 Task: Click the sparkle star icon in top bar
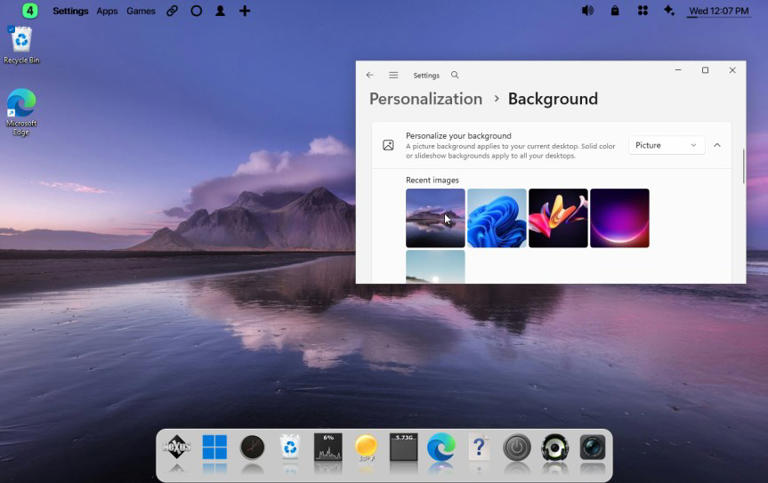669,10
